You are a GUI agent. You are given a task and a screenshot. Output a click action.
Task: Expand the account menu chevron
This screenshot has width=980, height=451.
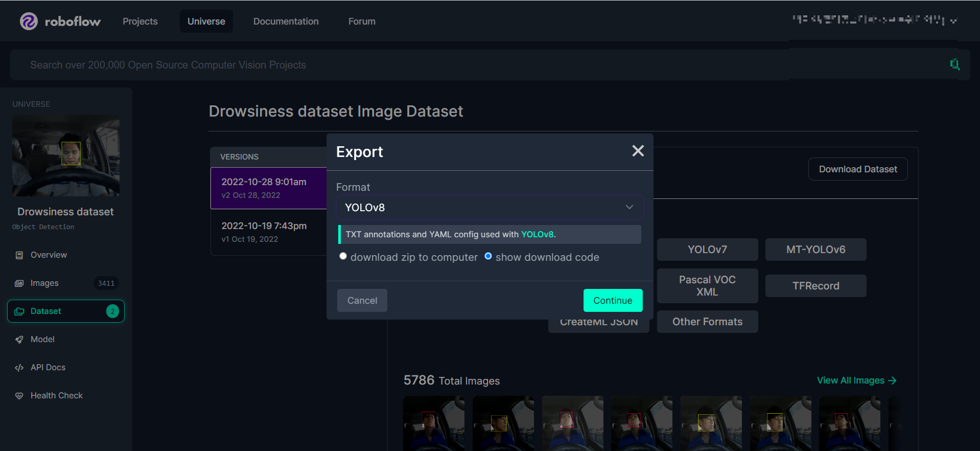click(953, 21)
